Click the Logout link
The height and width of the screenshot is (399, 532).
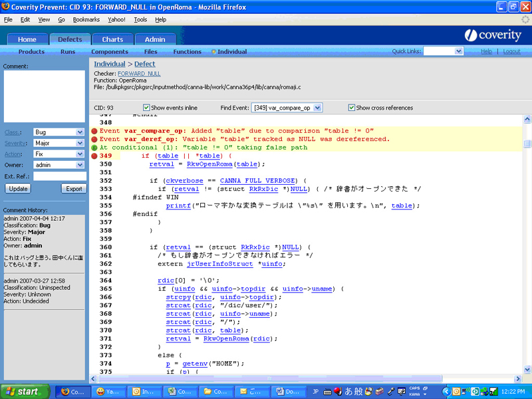(x=511, y=51)
